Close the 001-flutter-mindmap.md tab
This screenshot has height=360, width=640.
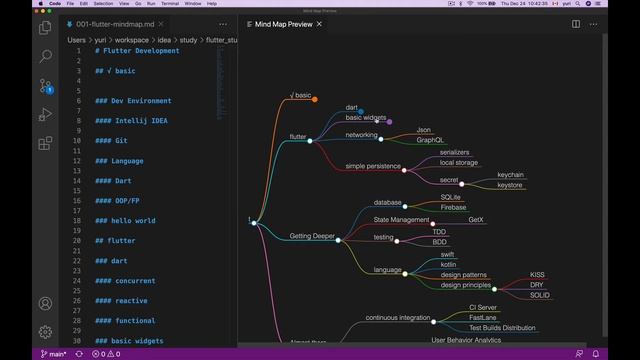(161, 24)
